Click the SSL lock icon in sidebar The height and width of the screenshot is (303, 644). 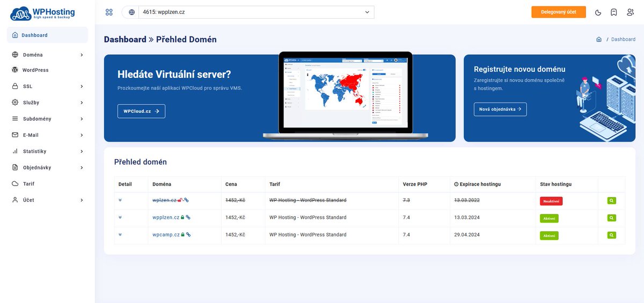(x=15, y=86)
